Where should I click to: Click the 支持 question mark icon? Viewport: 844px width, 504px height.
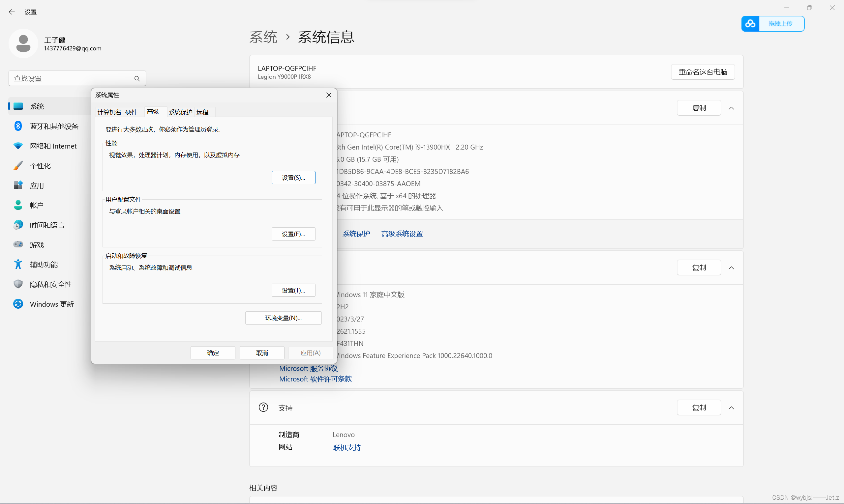263,407
